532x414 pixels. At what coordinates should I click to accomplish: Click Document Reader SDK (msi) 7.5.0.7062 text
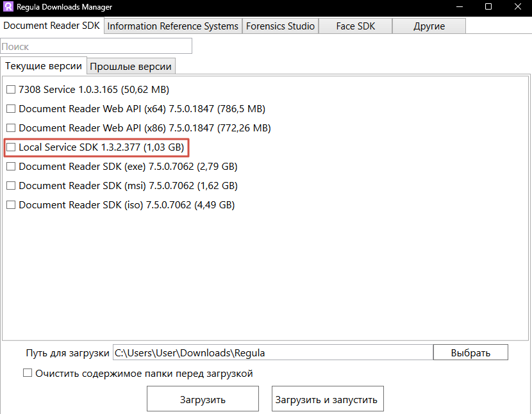pyautogui.click(x=106, y=186)
